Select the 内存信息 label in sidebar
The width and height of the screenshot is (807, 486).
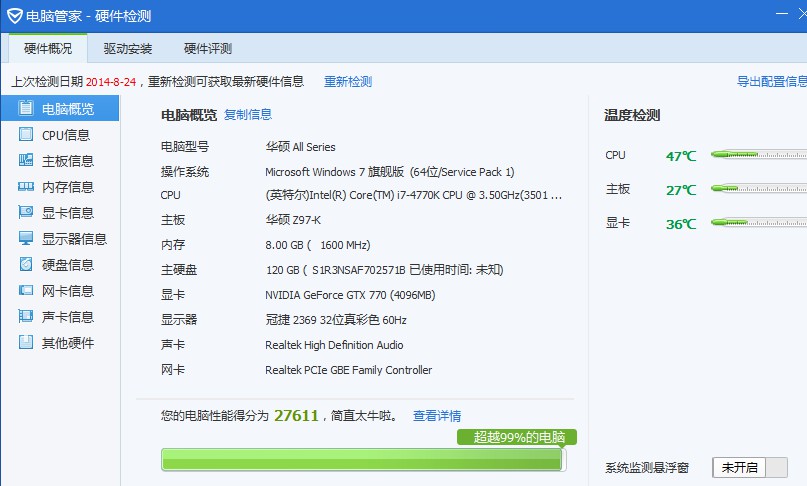[68, 187]
